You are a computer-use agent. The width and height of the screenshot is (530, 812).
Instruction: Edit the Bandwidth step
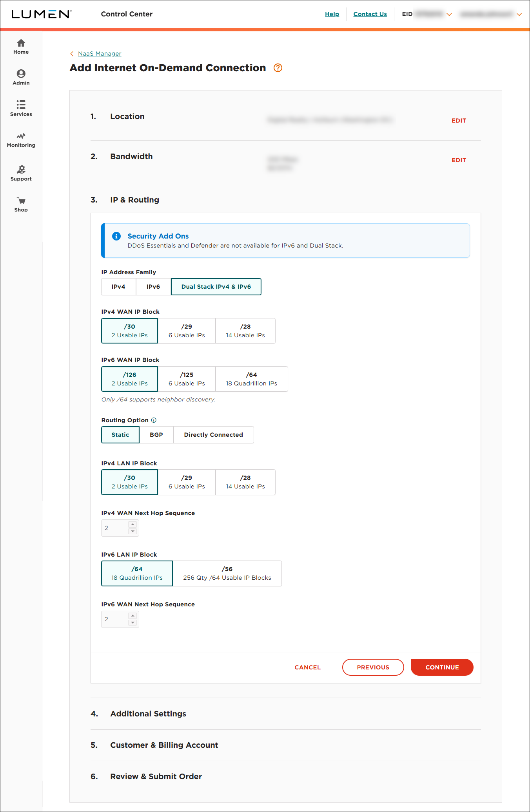tap(459, 160)
